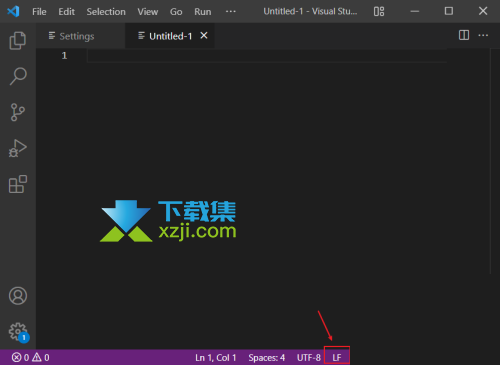Show errors and warnings in status bar
This screenshot has height=365, width=500.
[x=30, y=358]
